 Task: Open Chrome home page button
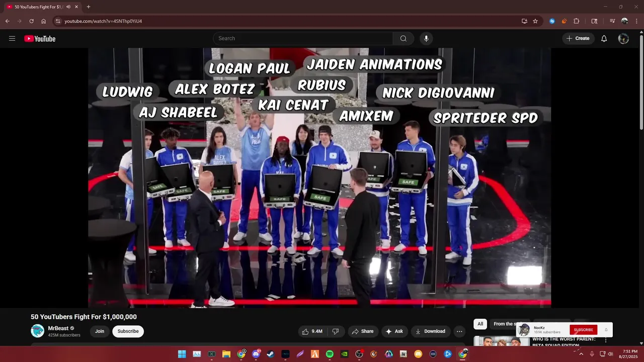click(x=44, y=21)
